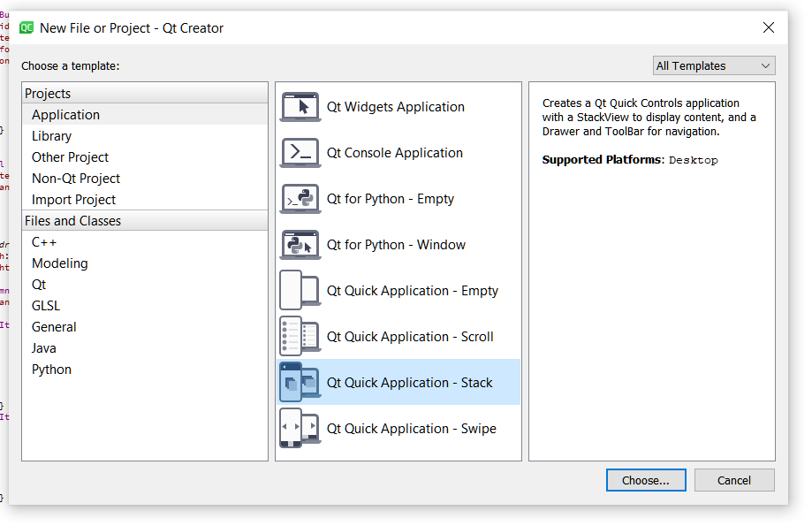
Task: Select the Qt for Python Window icon
Action: point(300,245)
